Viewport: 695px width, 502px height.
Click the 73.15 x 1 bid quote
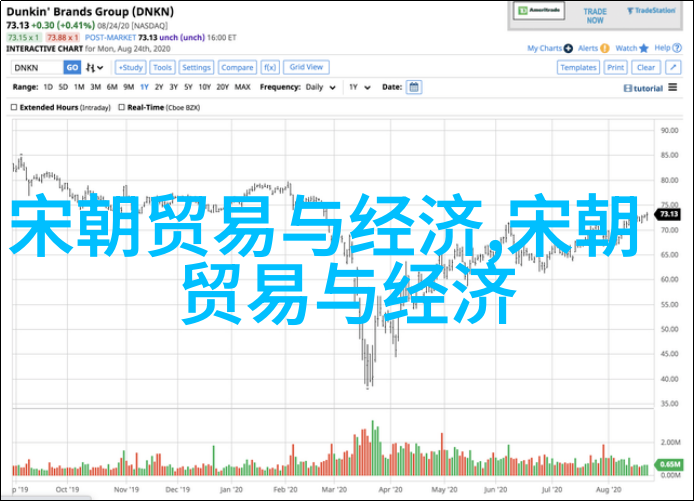click(x=24, y=38)
